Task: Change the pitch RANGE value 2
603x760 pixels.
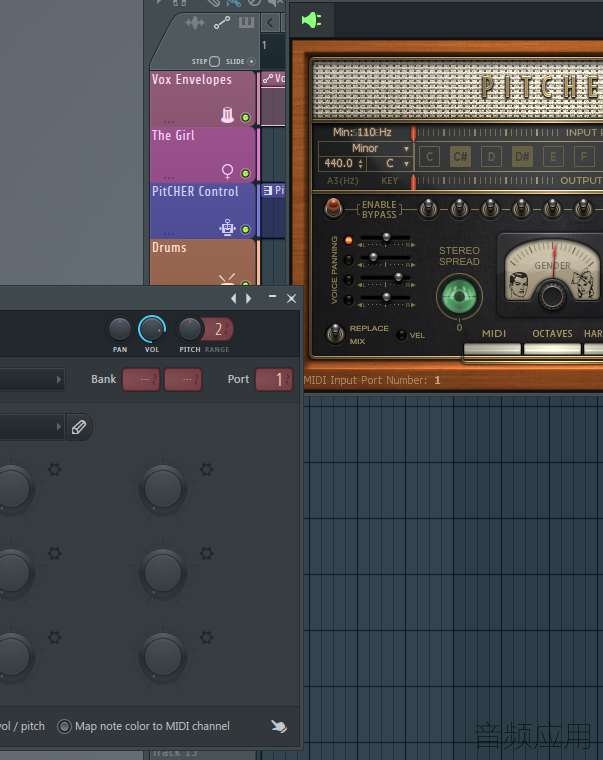Action: coord(218,330)
